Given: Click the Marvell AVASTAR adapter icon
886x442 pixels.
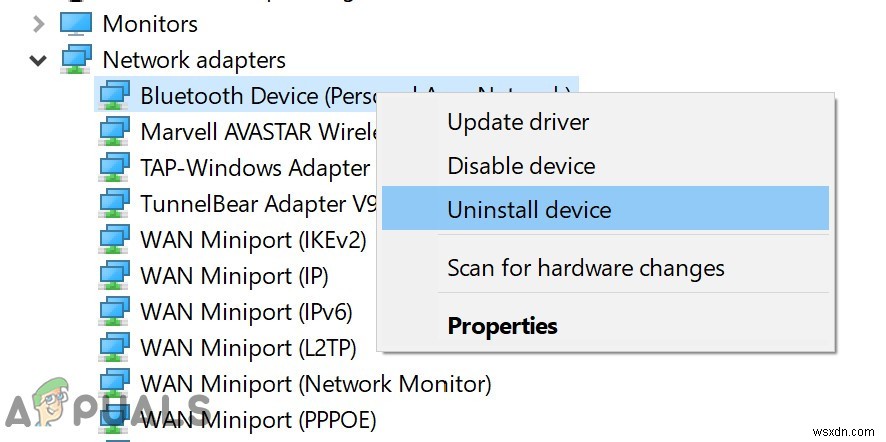Looking at the screenshot, I should click(x=116, y=132).
